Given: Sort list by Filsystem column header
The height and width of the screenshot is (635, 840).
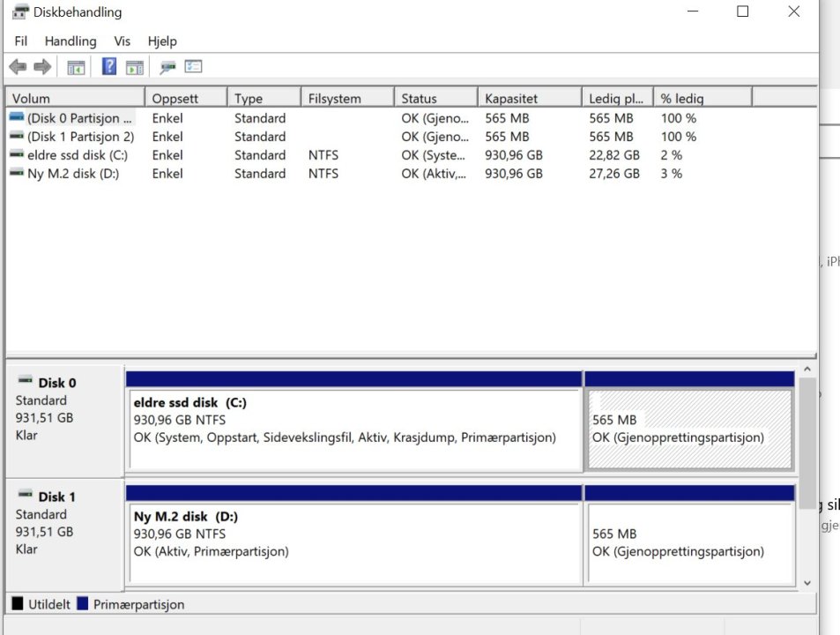Looking at the screenshot, I should click(346, 98).
